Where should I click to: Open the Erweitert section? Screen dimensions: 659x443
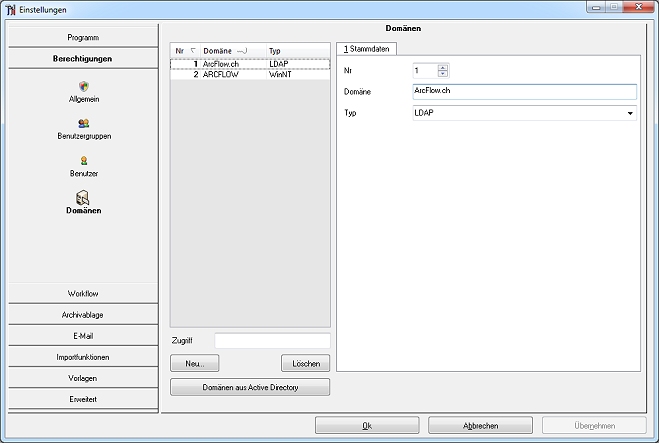[83, 399]
